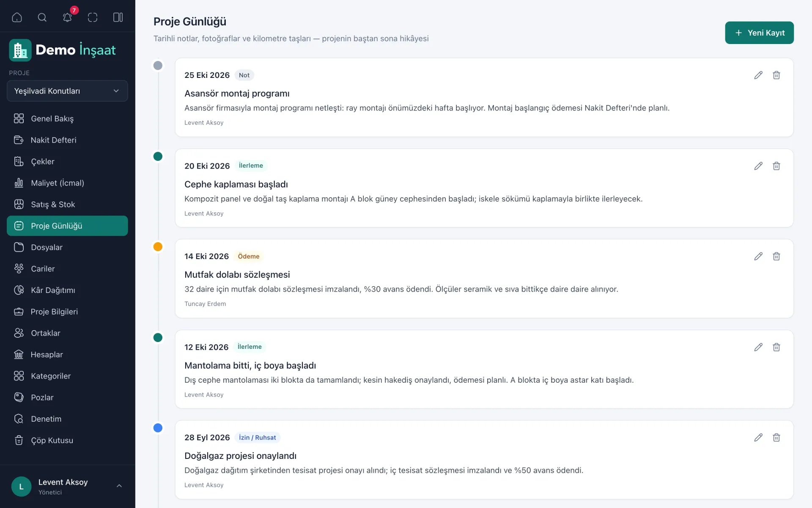Click the Yeni Kayıt button

click(x=759, y=33)
